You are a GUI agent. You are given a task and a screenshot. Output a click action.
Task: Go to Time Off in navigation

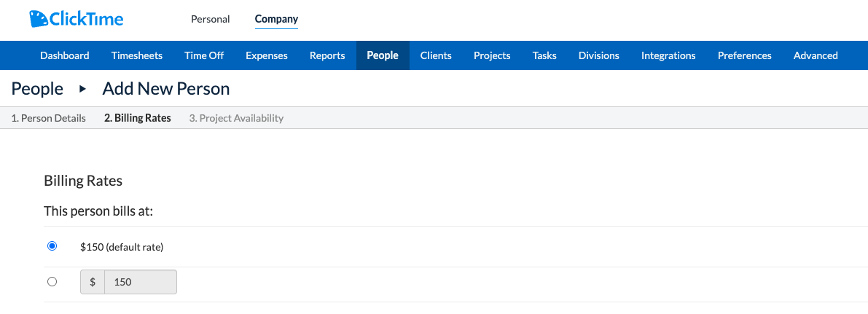204,55
